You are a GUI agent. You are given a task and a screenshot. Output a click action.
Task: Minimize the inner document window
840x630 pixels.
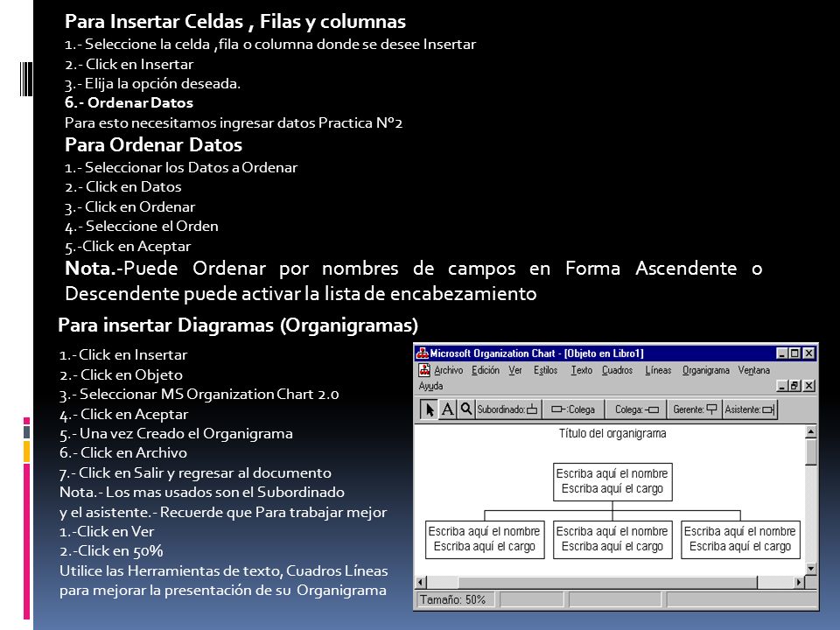[x=782, y=386]
